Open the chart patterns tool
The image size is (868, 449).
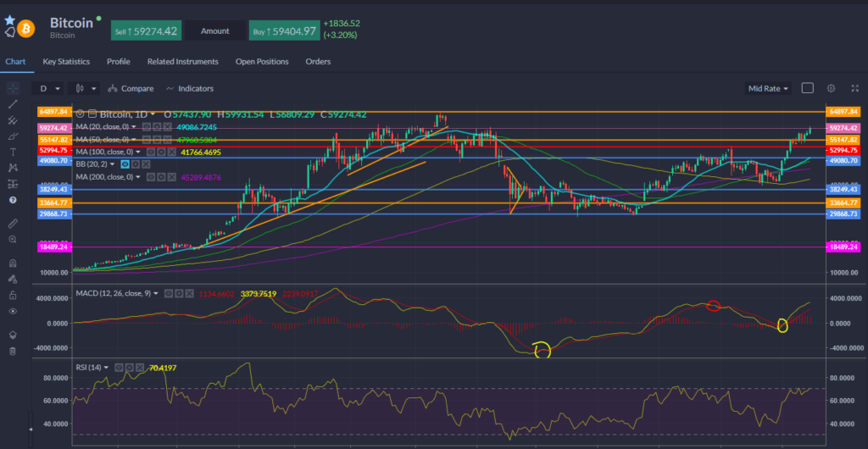(13, 168)
